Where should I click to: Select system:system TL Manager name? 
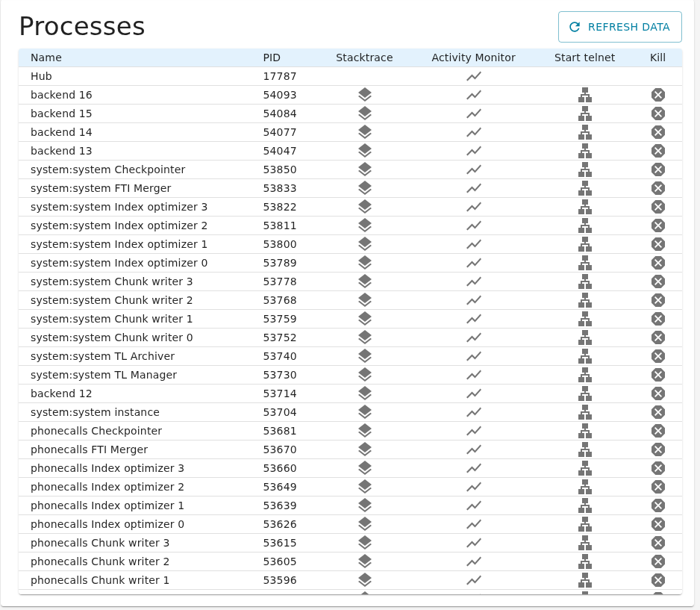coord(104,375)
